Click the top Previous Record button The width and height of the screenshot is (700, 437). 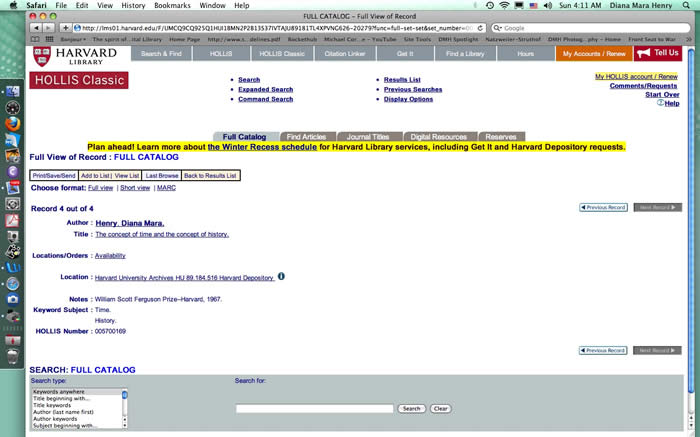(603, 207)
